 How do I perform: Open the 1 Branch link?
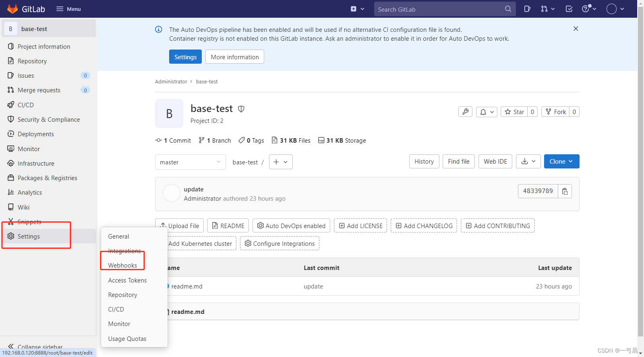pyautogui.click(x=215, y=140)
